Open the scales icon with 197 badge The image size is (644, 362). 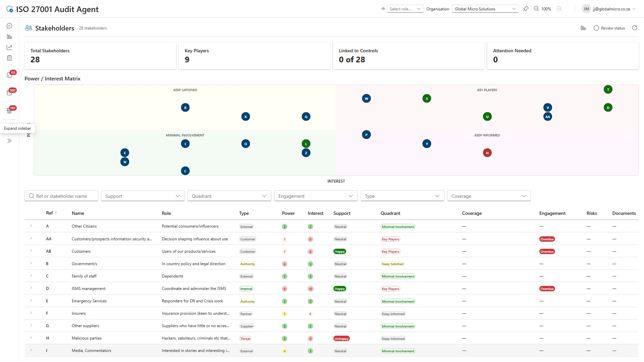[10, 110]
